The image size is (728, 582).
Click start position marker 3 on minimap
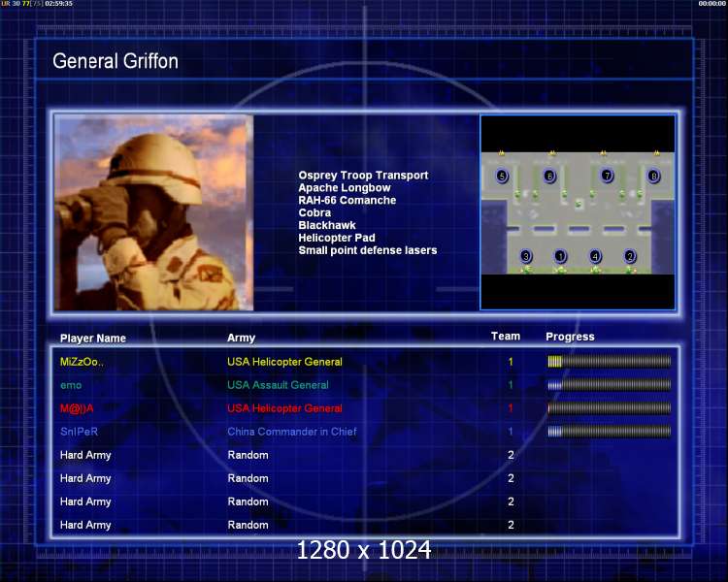pos(525,256)
